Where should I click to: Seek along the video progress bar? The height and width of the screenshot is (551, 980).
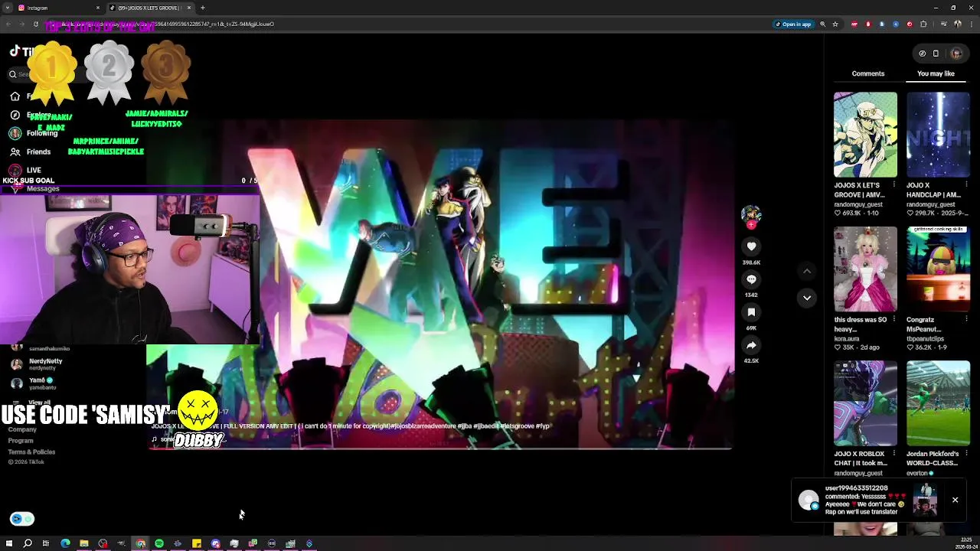pos(440,448)
